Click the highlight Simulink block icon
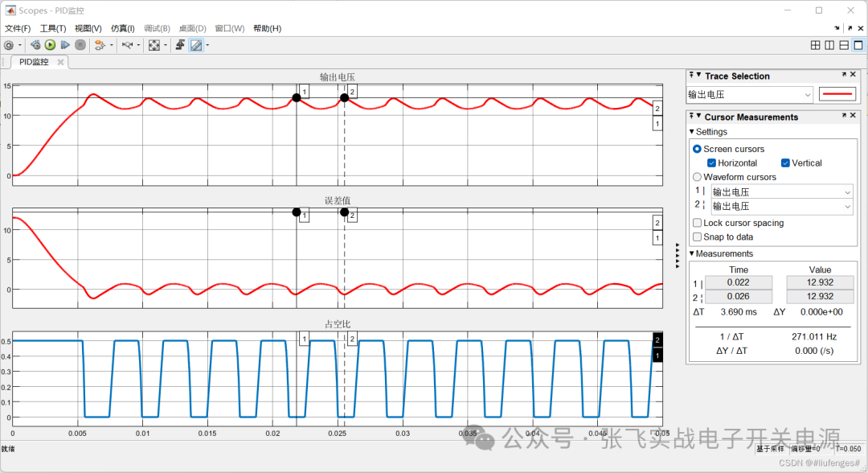The width and height of the screenshot is (868, 473). tap(100, 45)
